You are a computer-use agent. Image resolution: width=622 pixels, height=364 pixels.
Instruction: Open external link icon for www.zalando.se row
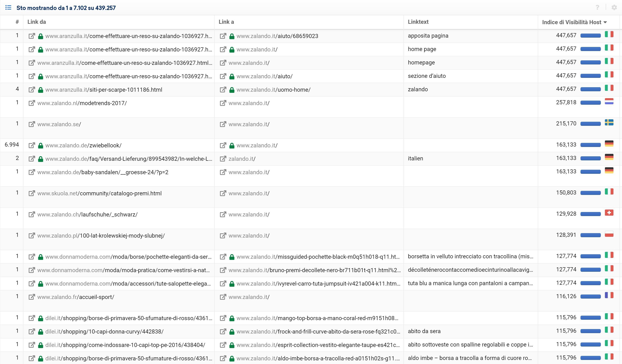click(x=32, y=124)
